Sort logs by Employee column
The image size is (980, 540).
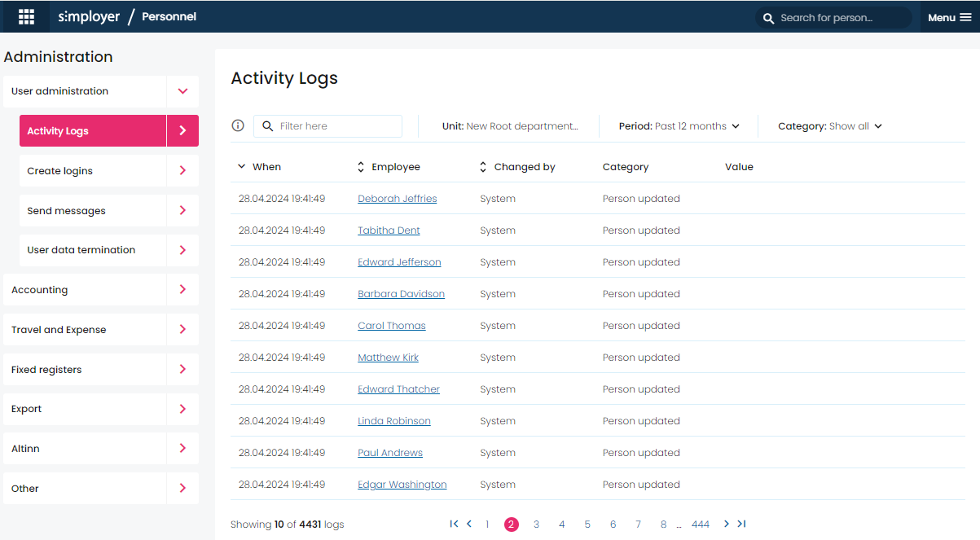tap(389, 166)
